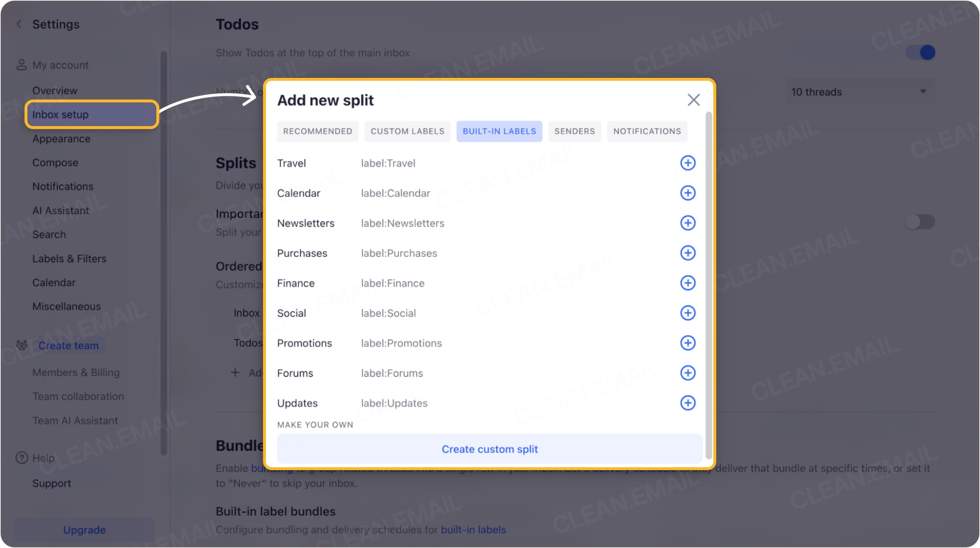Viewport: 980px width, 548px height.
Task: Open Help via the question mark icon
Action: pyautogui.click(x=21, y=458)
